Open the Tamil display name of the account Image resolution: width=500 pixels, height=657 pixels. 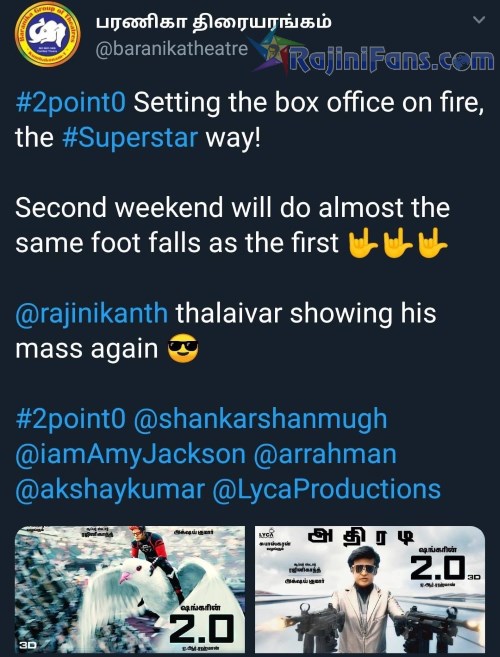(x=213, y=22)
